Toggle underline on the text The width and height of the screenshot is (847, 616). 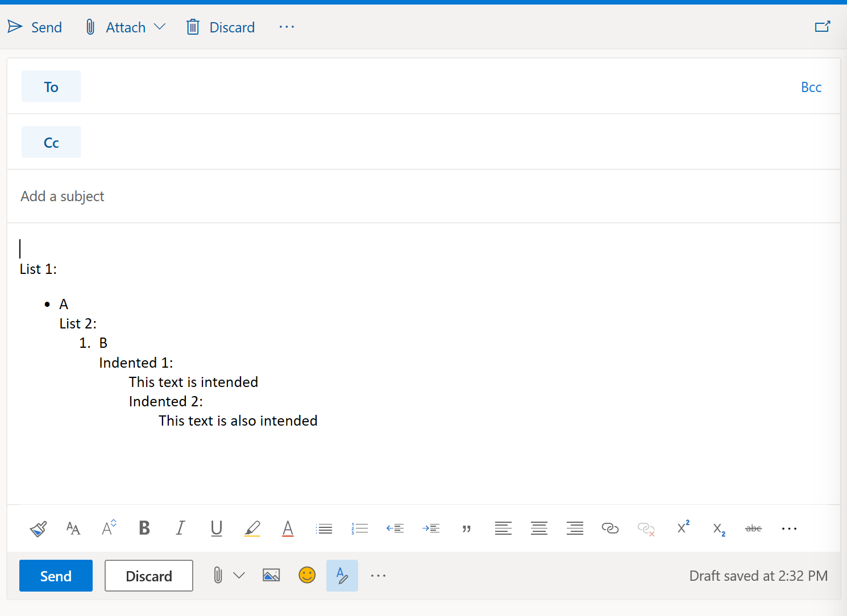tap(216, 528)
